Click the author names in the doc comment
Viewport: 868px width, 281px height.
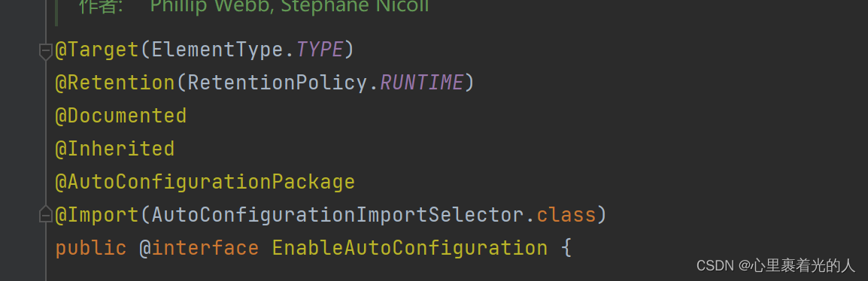point(290,7)
